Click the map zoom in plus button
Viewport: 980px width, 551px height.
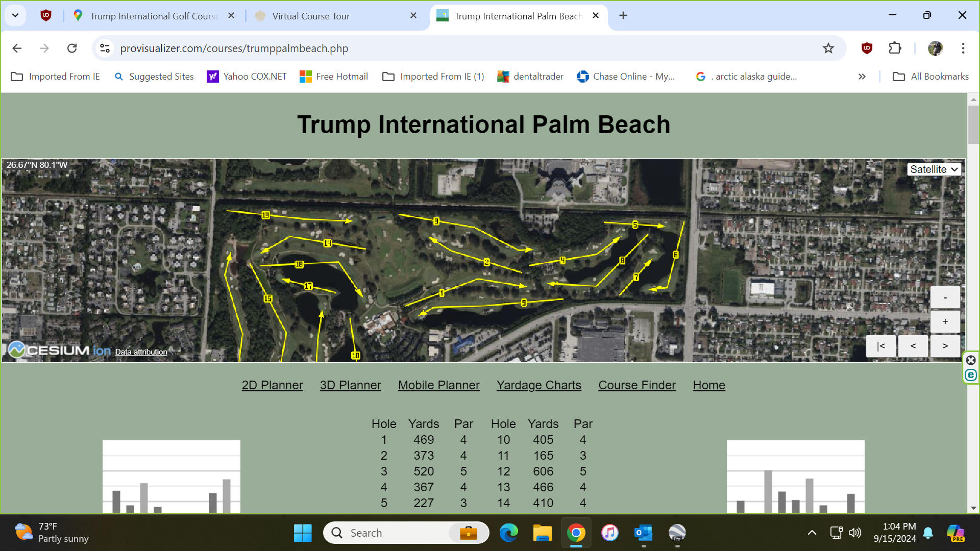point(945,321)
